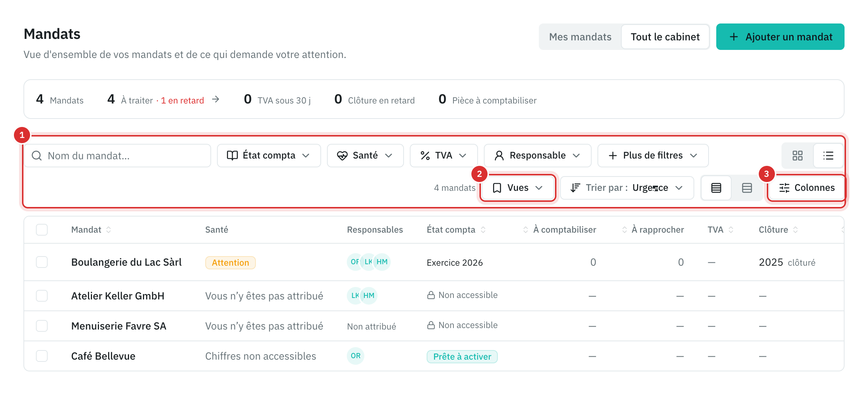Sort by À comptabiliser column arrows
Viewport: 868px width, 411px height.
[x=526, y=230]
